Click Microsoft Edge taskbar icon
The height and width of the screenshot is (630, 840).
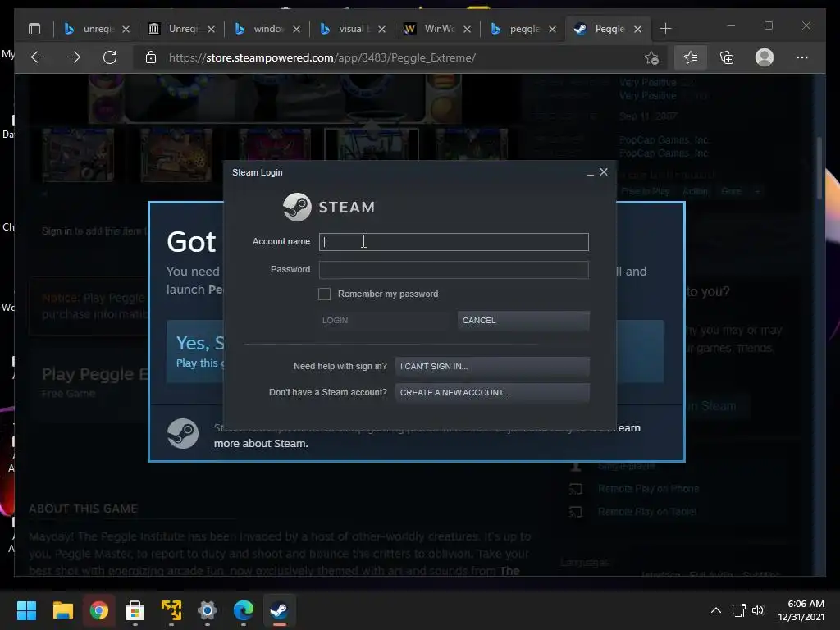coord(244,610)
